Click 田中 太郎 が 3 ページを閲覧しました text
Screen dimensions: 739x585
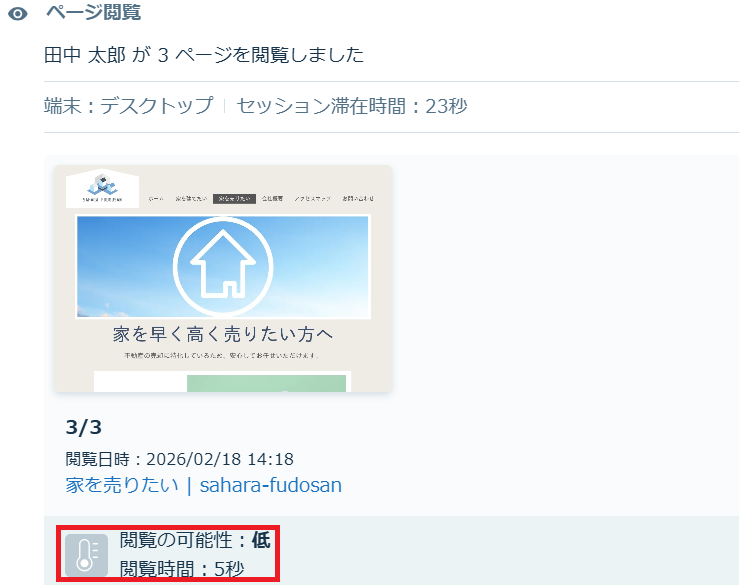tap(204, 55)
